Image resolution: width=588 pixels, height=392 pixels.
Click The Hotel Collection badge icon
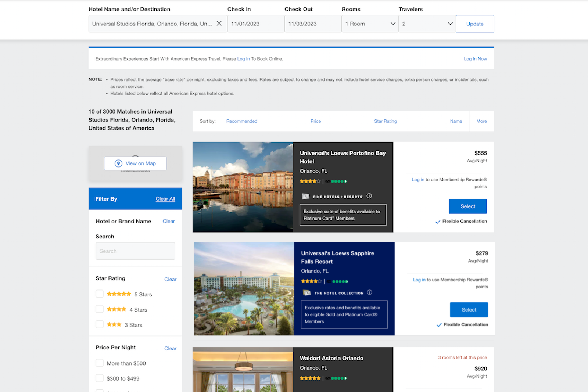(x=307, y=293)
